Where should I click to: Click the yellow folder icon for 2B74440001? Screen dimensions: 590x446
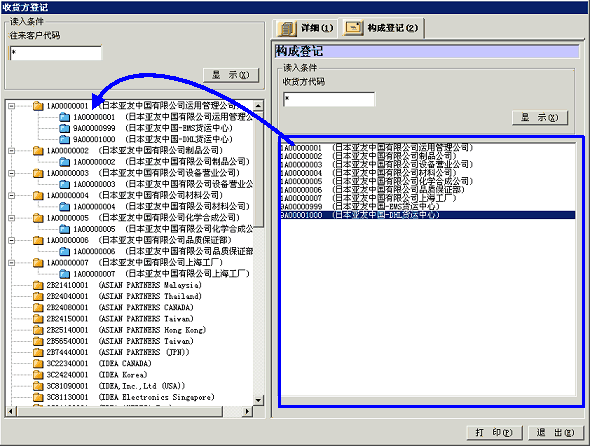[x=38, y=352]
